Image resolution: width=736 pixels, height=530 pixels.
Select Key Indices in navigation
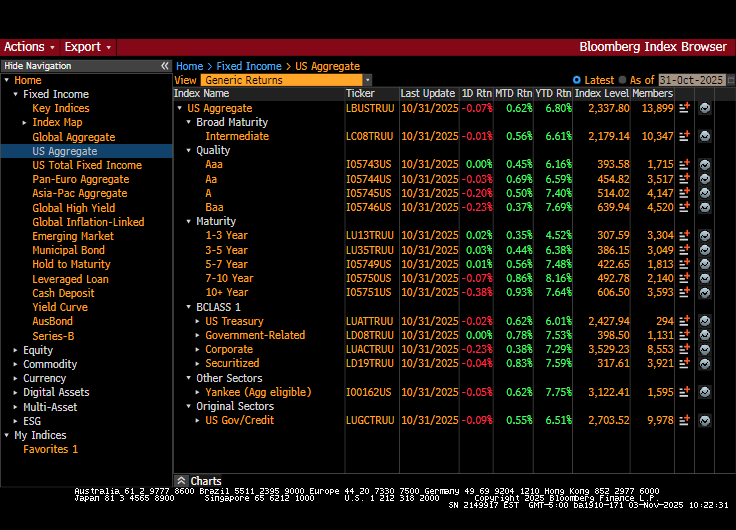point(61,108)
